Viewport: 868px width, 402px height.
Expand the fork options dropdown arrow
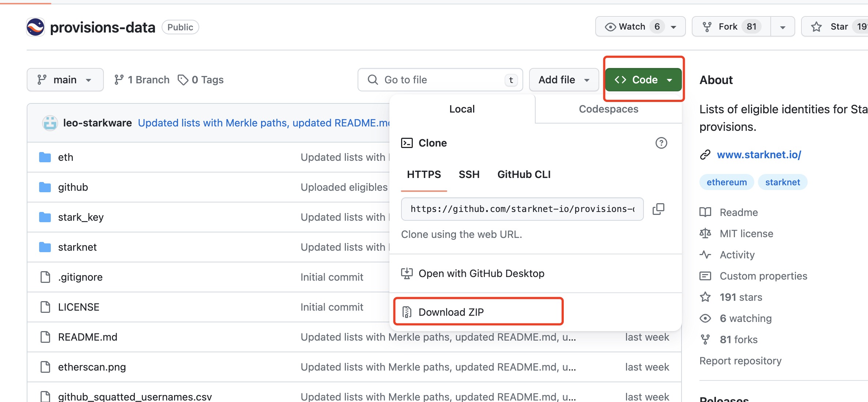pos(783,27)
